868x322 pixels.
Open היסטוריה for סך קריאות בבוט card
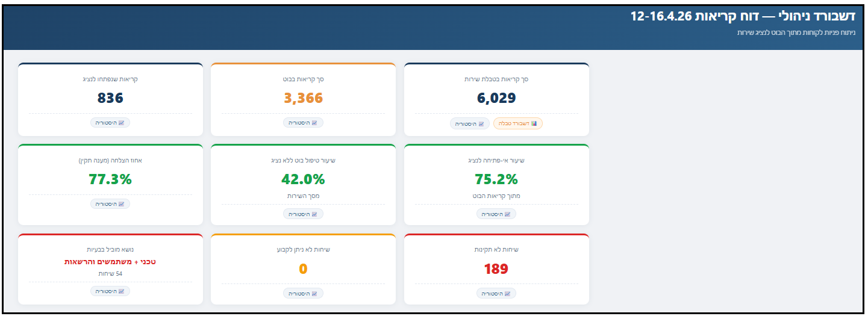pos(303,123)
